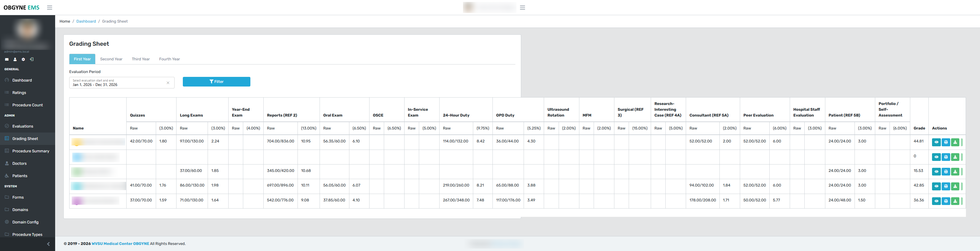
Task: Print the grading sheet for the 44.81 row
Action: pos(946,142)
